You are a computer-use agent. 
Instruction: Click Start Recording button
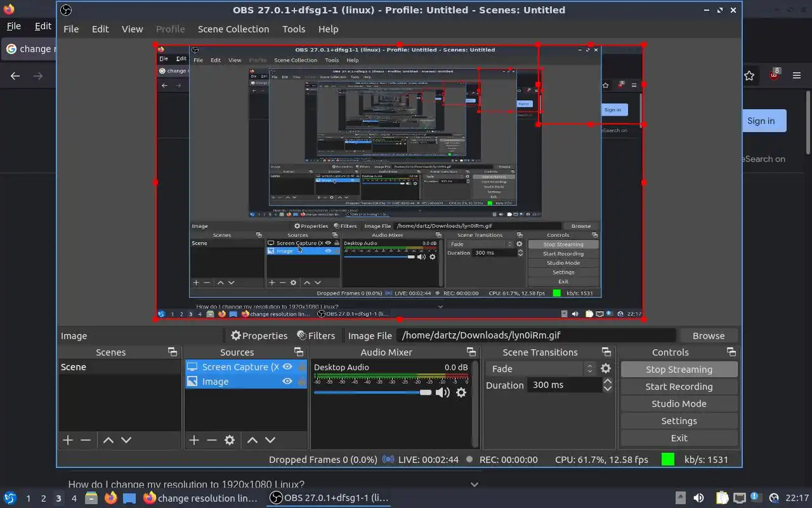click(x=679, y=386)
